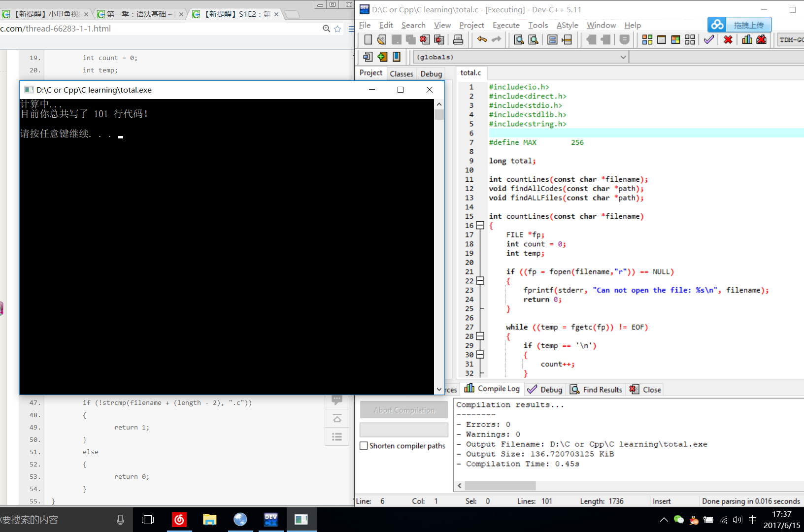Click the green plus Insert icon in second toolbar

tap(382, 57)
